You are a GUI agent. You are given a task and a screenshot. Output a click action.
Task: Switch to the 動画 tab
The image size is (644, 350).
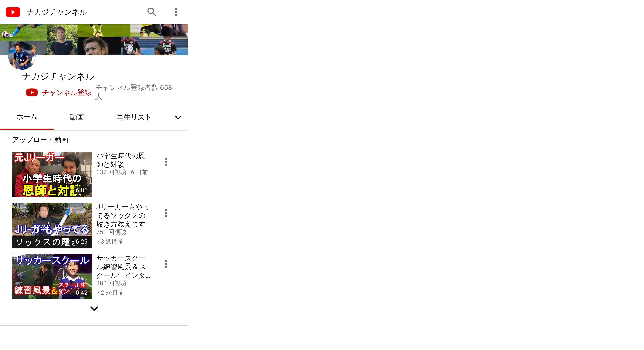click(77, 117)
